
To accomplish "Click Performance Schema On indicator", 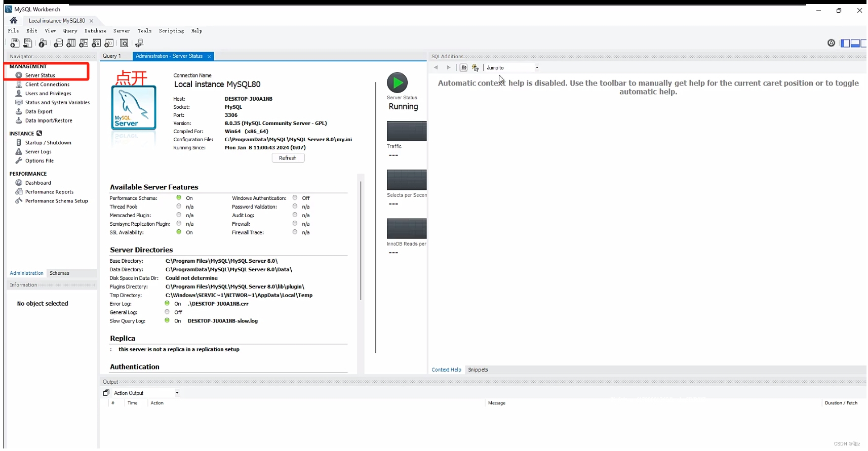I will 179,198.
